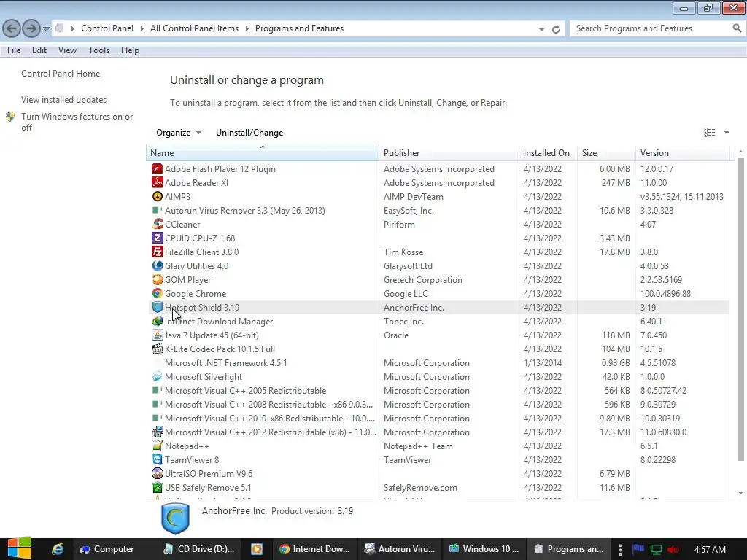747x560 pixels.
Task: Launch Internet Explorer from taskbar
Action: click(x=58, y=549)
